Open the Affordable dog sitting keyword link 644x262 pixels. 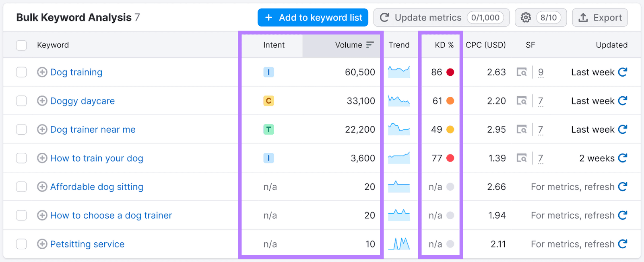[97, 187]
